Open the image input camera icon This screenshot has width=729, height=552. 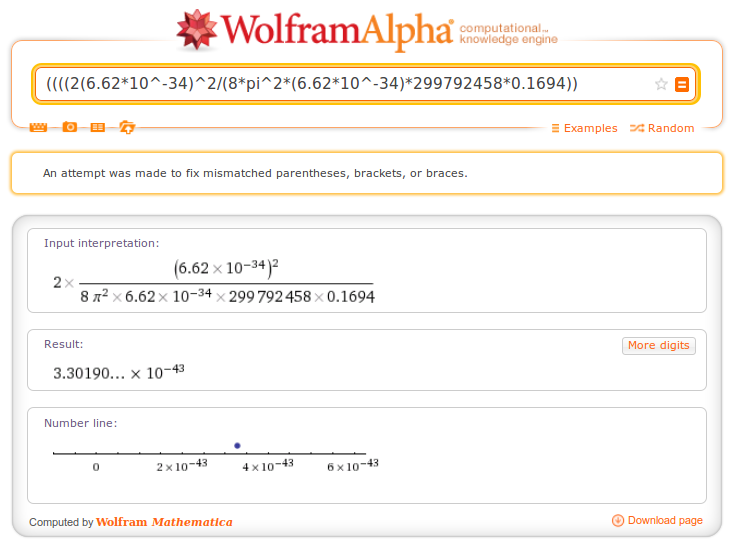pos(70,127)
